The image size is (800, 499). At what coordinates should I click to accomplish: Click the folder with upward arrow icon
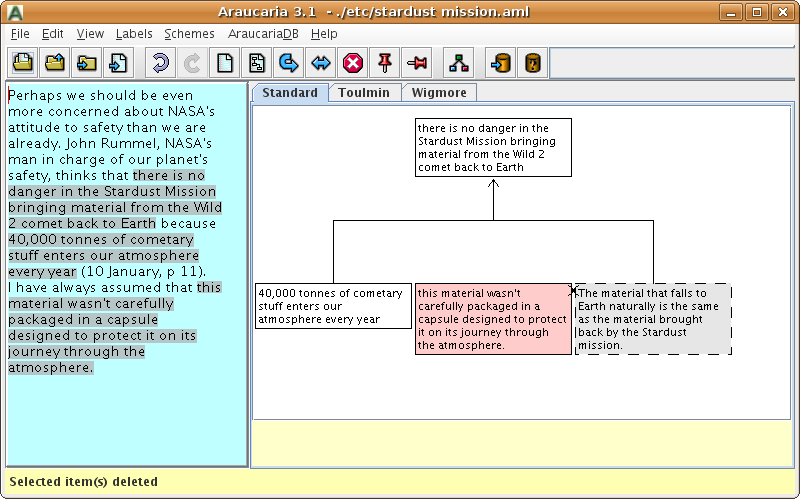pos(55,63)
